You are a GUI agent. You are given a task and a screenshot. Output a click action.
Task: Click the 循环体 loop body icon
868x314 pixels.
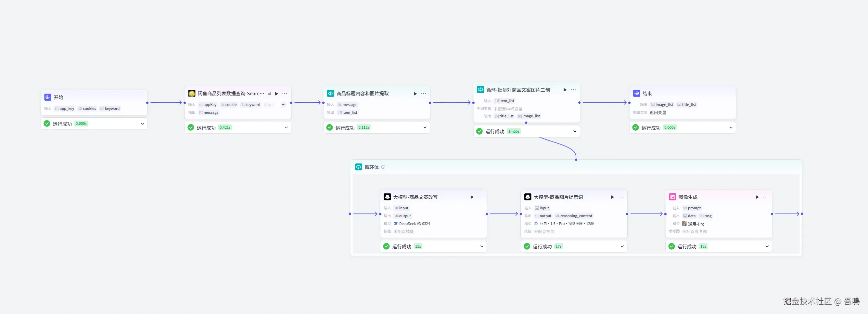pos(359,167)
